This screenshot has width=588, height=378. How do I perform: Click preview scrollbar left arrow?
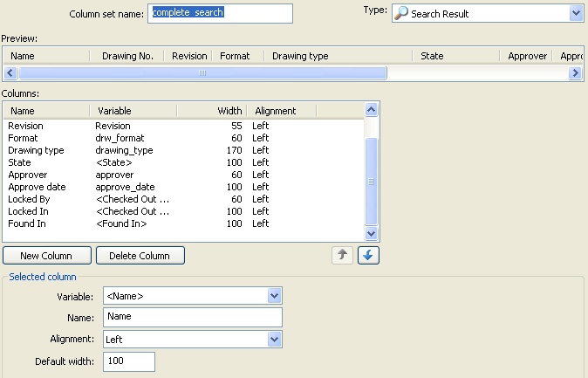click(x=10, y=72)
